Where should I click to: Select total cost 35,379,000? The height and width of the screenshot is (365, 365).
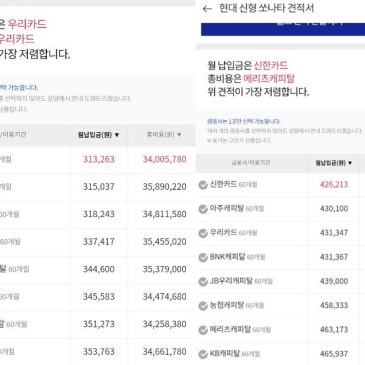164,269
